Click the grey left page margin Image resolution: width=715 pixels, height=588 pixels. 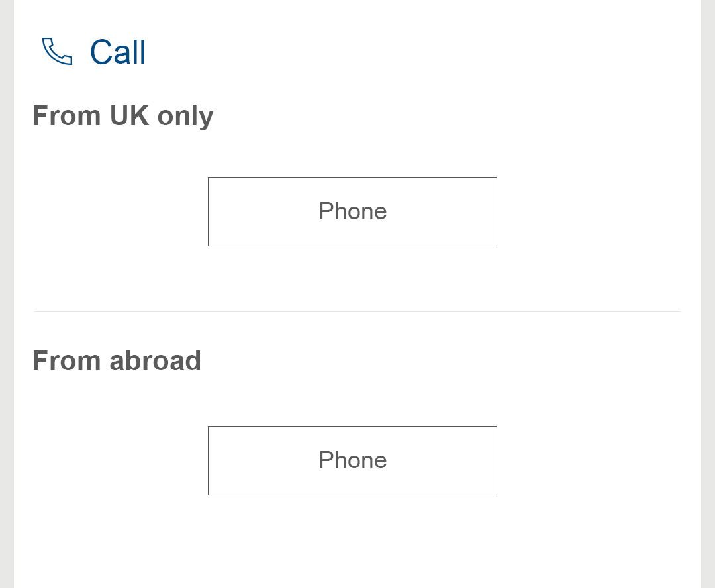click(x=7, y=294)
